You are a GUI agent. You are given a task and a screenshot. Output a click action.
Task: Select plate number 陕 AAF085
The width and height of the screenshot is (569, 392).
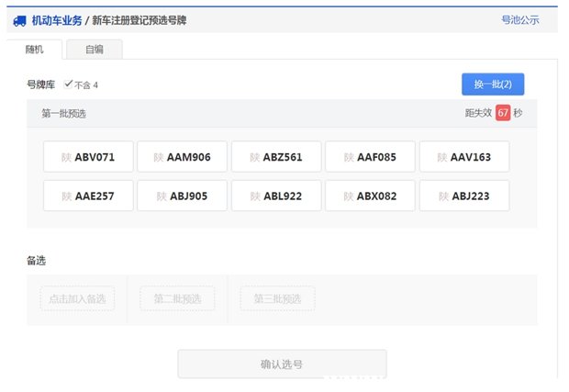370,157
